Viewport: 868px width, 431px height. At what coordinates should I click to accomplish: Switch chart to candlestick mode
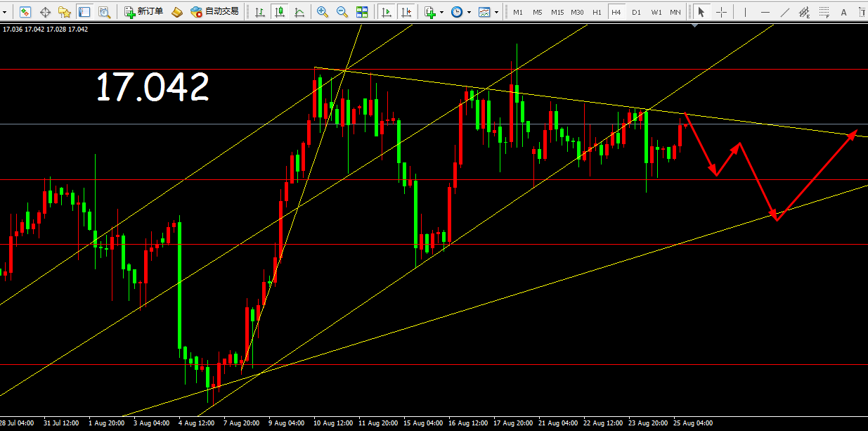(280, 12)
